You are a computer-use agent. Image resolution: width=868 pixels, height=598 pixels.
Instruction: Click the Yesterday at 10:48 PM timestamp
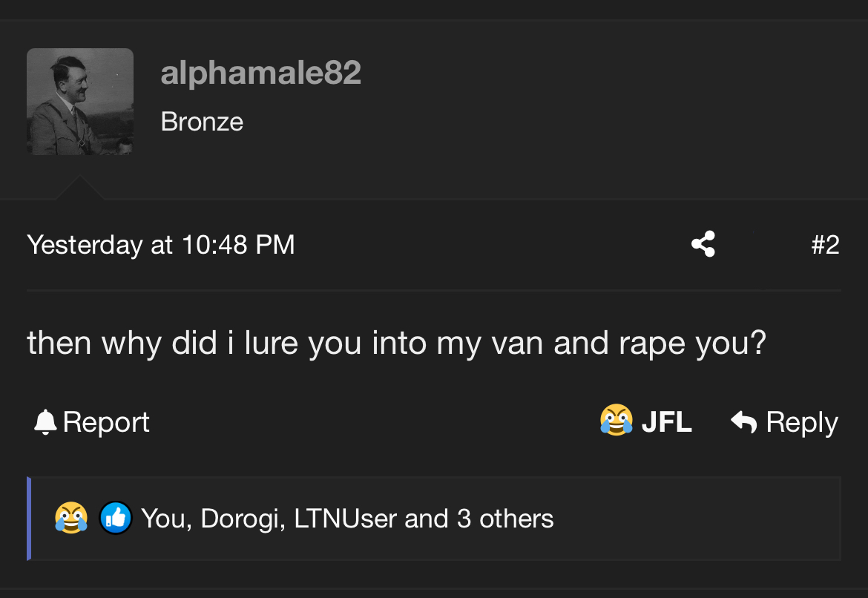161,245
